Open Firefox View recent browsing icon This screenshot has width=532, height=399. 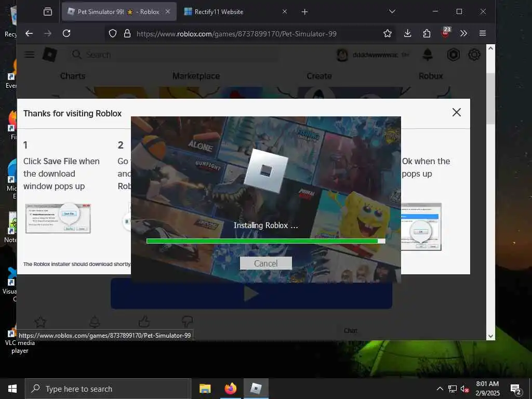(48, 11)
